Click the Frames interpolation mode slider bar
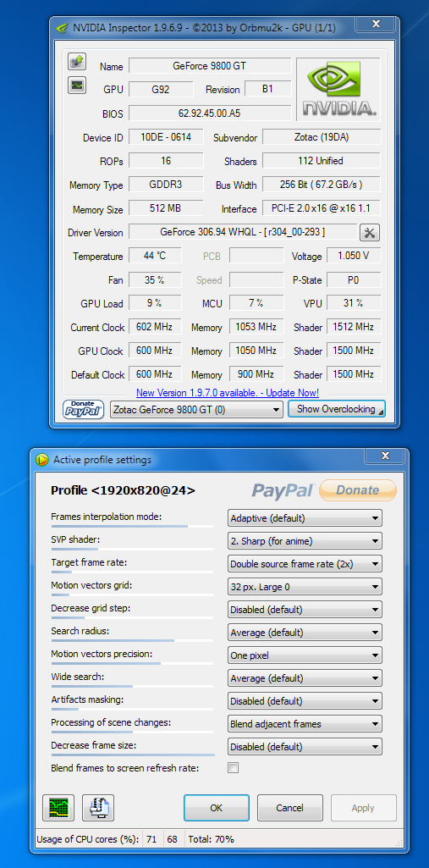The image size is (429, 868). pyautogui.click(x=132, y=526)
